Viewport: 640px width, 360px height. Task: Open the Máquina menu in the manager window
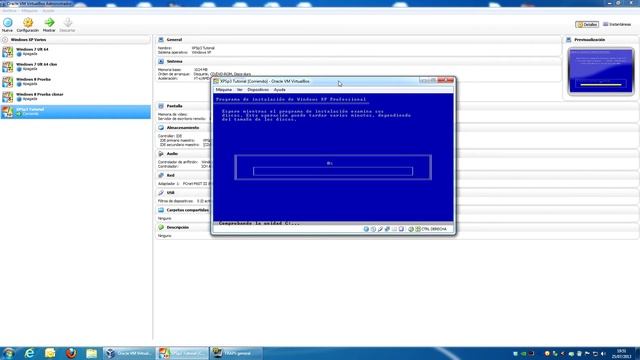coord(29,11)
